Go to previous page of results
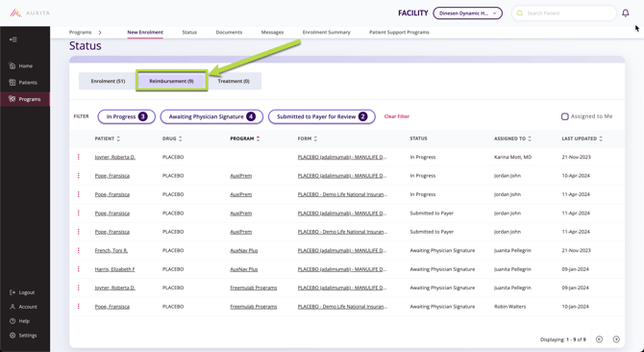Screen dimensions: 644x352 599,339
